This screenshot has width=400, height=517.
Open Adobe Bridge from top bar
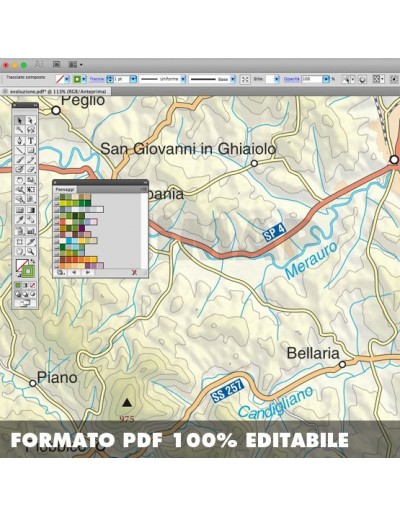point(57,64)
